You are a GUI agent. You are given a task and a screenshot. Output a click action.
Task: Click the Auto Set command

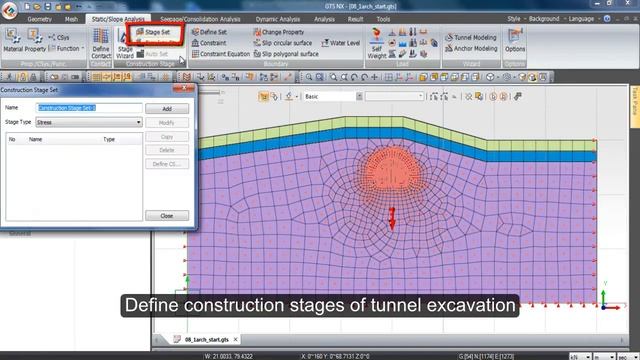[x=152, y=54]
